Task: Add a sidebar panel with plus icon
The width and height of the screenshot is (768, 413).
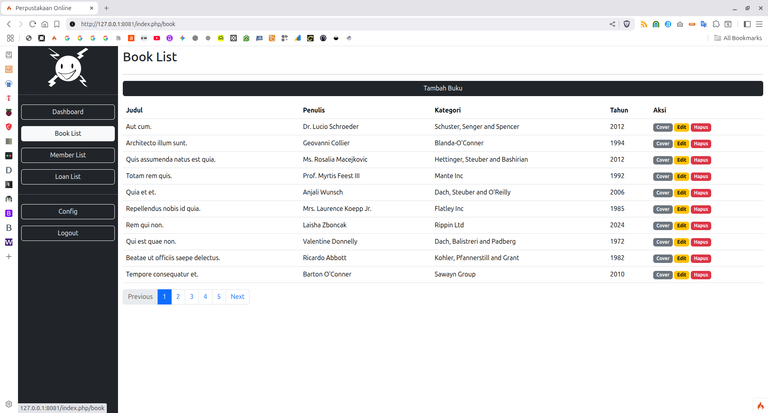Action: pos(9,256)
